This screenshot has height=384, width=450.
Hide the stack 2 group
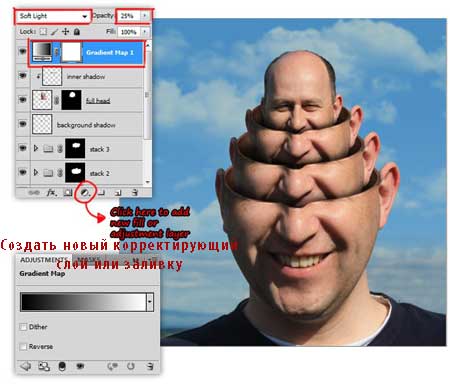click(x=23, y=172)
